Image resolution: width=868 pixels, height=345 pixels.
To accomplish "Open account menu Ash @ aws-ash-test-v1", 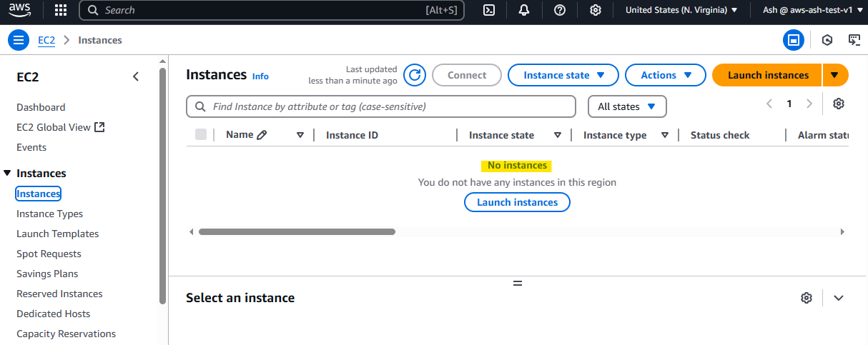I will coord(812,10).
